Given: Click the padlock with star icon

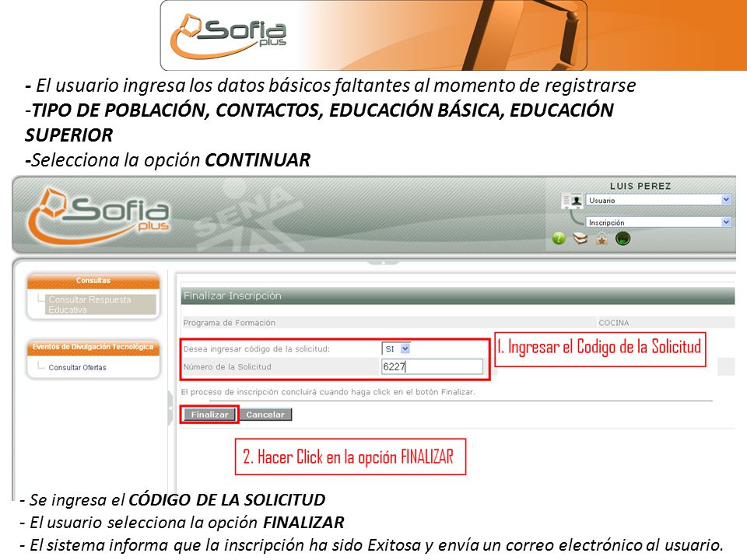Looking at the screenshot, I should tap(601, 239).
